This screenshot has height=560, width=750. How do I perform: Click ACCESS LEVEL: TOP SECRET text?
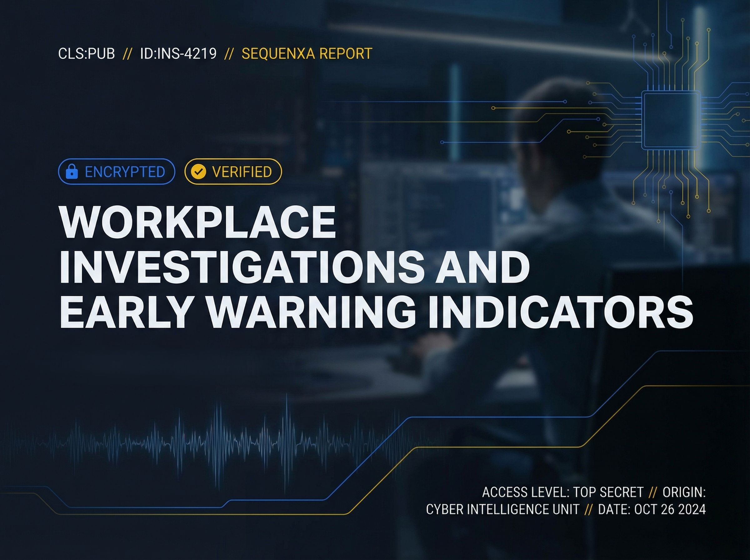(562, 492)
